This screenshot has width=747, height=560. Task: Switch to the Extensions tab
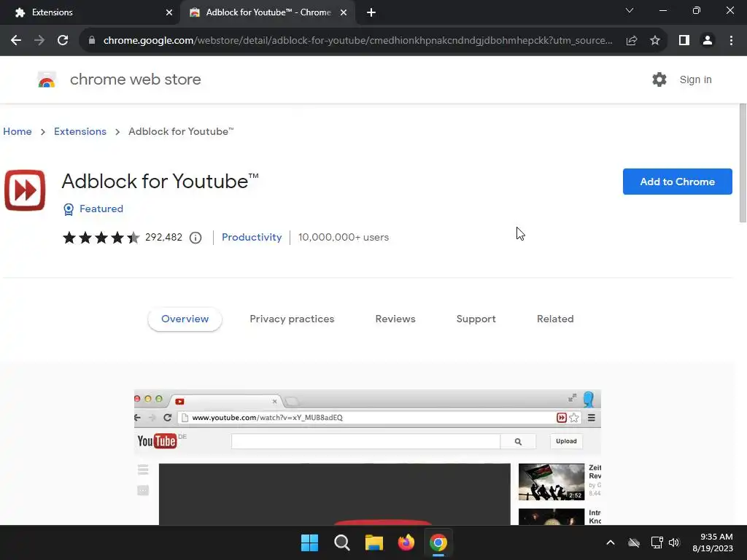pos(90,12)
